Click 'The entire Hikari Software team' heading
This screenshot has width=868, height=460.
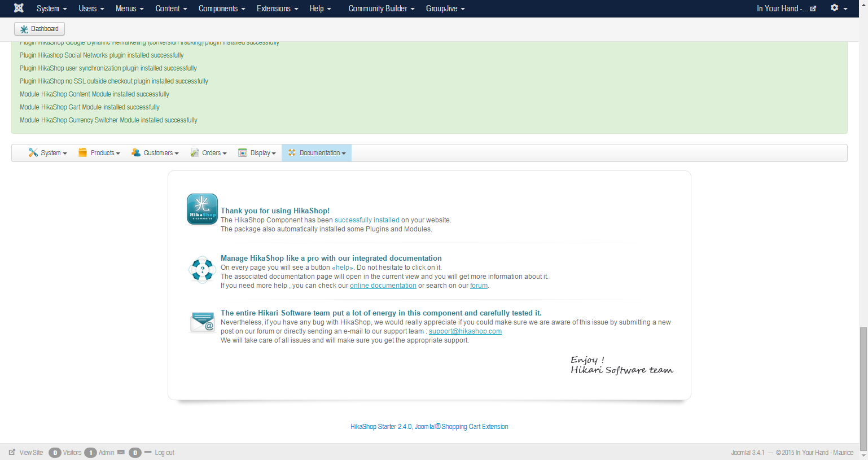[x=381, y=313]
